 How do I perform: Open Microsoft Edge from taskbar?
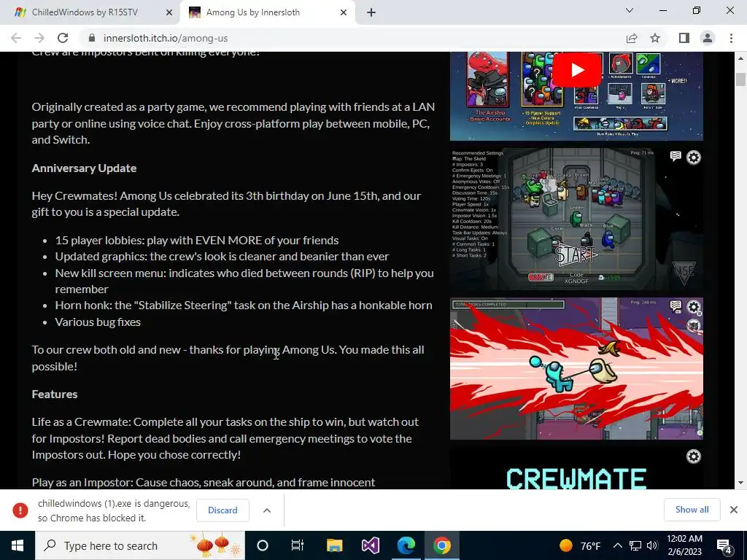point(406,545)
